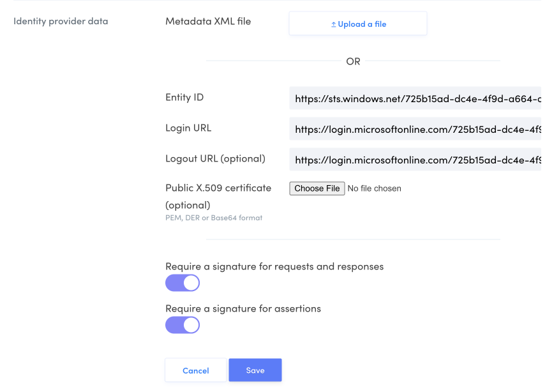The image size is (554, 392).
Task: Click the 'Entity ID' label
Action: pyautogui.click(x=184, y=98)
